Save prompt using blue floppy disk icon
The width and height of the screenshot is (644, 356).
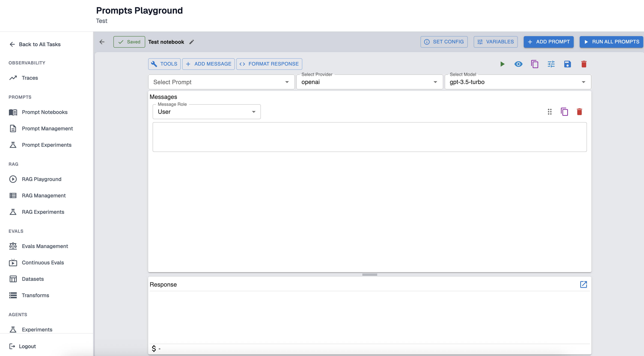coord(567,64)
